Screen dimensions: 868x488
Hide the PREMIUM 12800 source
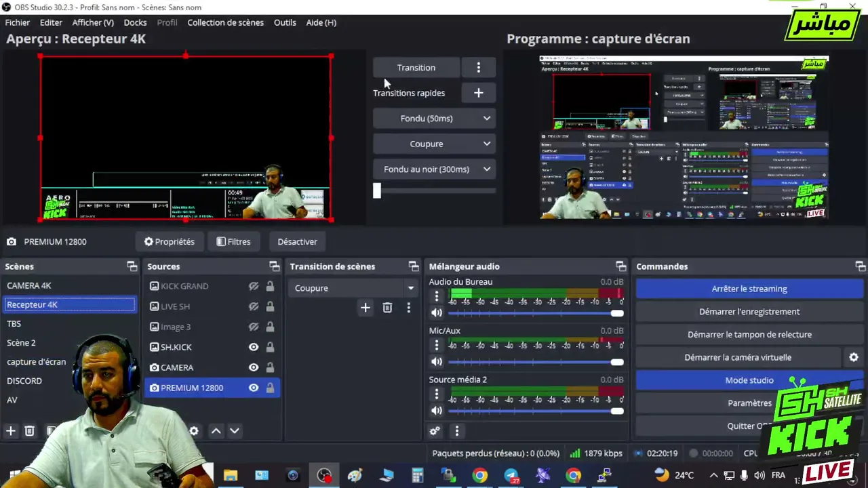tap(254, 388)
